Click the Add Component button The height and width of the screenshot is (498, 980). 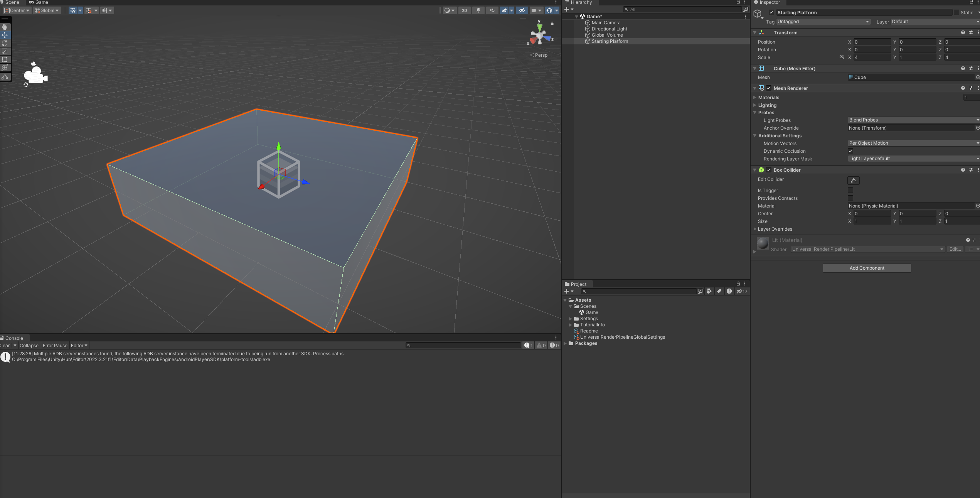[866, 268]
